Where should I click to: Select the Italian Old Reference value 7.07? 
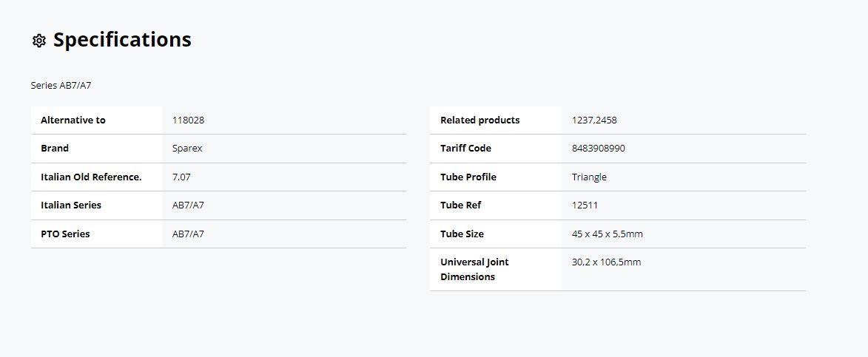point(181,177)
